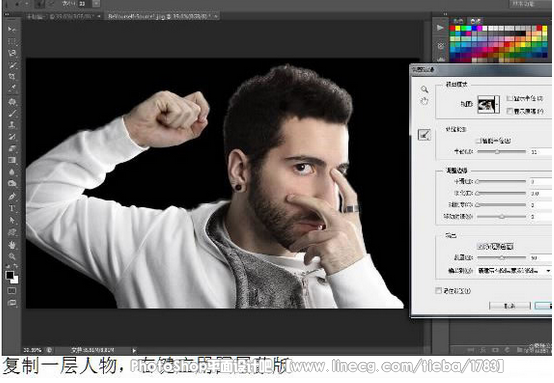Image resolution: width=554 pixels, height=383 pixels.
Task: Select the Path Selection arrow tool
Action: [12, 220]
